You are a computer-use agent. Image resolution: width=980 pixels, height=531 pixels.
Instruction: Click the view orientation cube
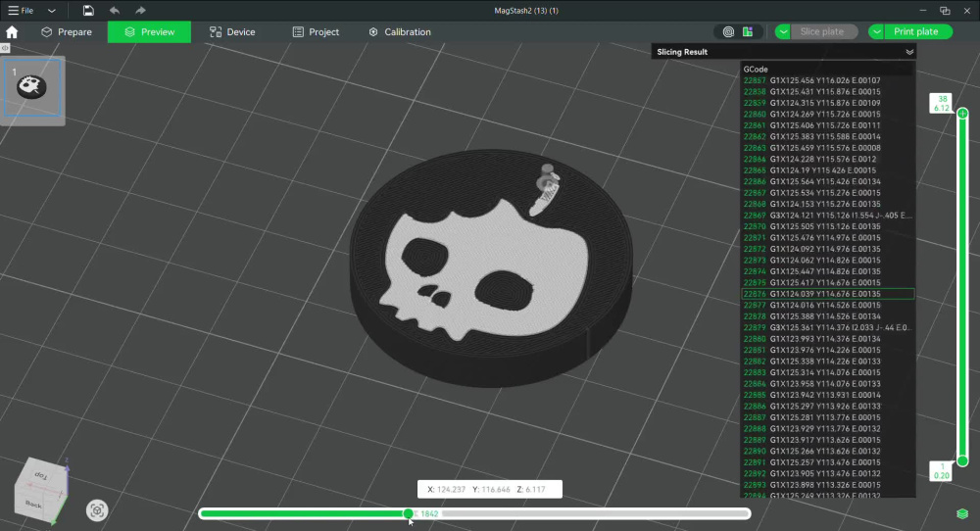click(x=40, y=491)
